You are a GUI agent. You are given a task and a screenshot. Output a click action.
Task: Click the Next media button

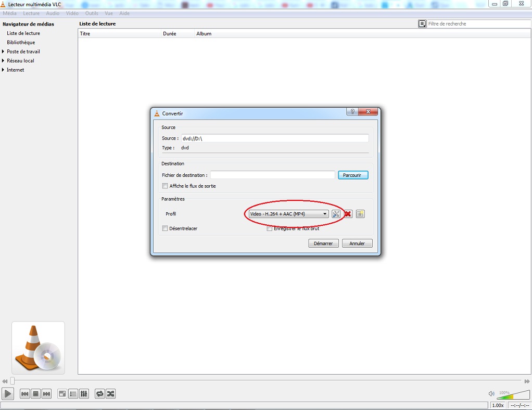pos(46,394)
